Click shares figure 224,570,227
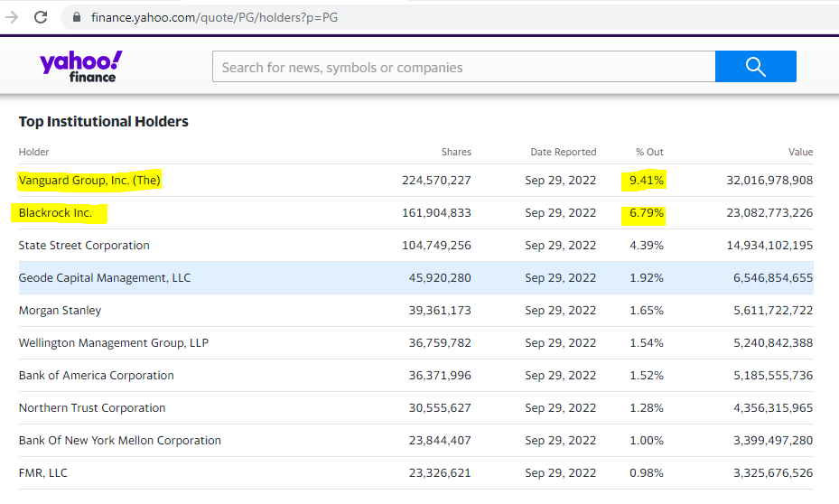839x504 pixels. (x=436, y=181)
